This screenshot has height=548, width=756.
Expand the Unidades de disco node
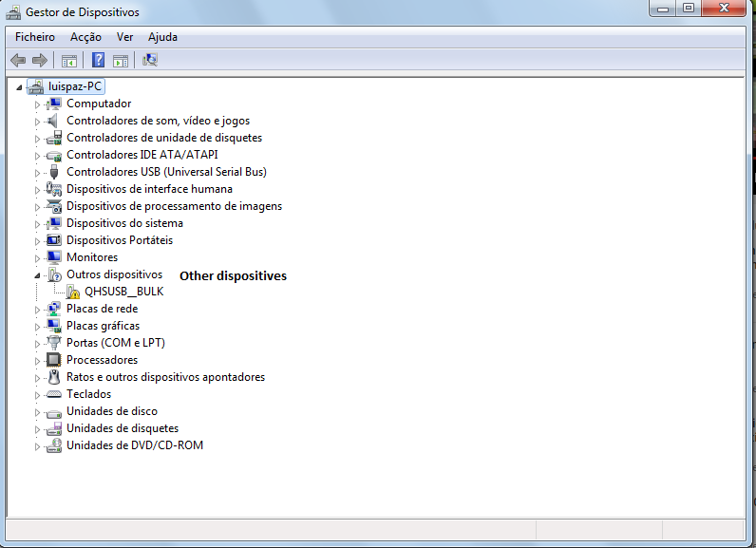coord(38,412)
